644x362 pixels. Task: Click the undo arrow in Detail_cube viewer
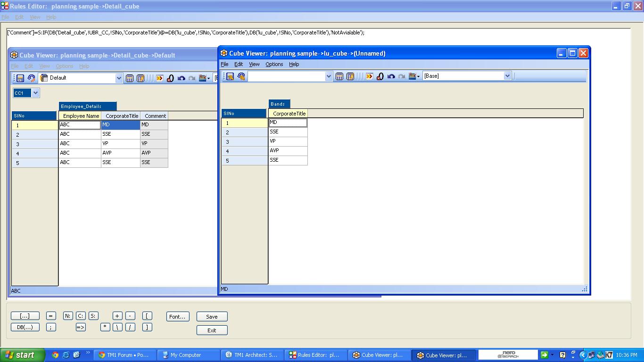(x=181, y=78)
